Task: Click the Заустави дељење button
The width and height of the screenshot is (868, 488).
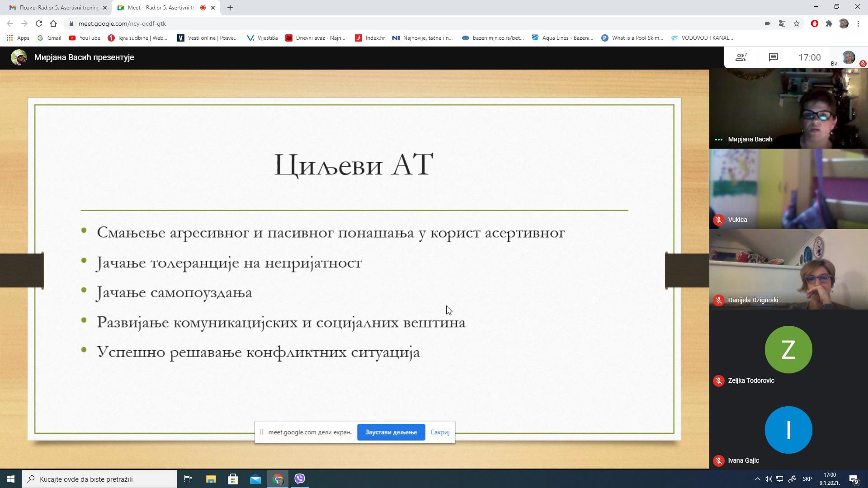Action: 391,432
